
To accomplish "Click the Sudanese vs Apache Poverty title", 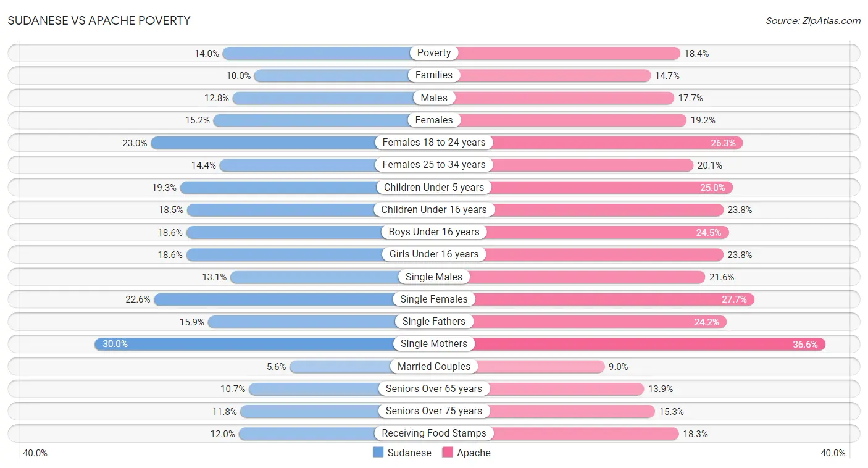I will click(99, 20).
